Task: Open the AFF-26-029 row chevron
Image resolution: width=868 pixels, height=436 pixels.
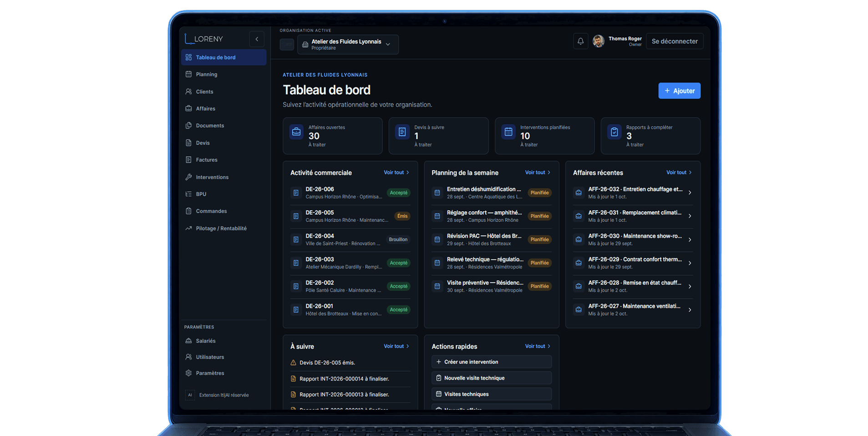Action: [690, 263]
